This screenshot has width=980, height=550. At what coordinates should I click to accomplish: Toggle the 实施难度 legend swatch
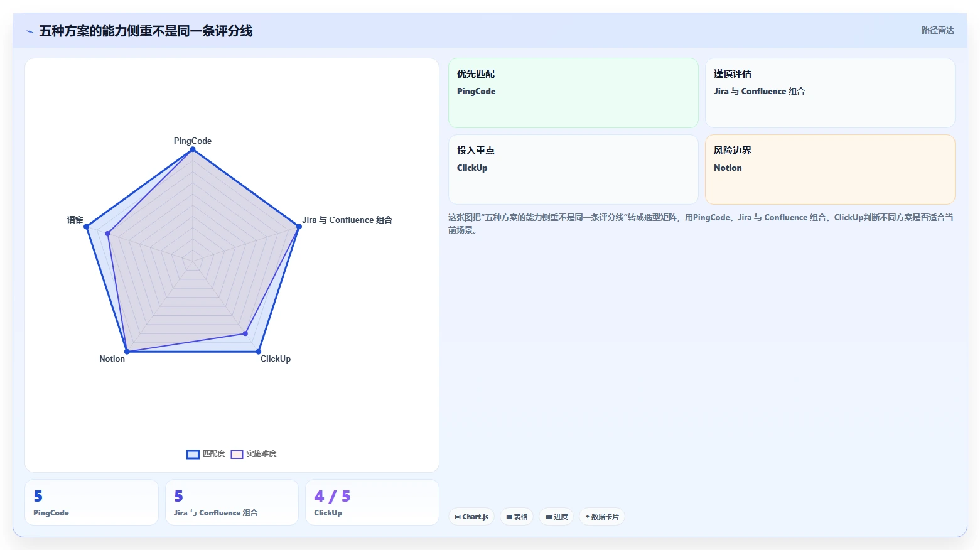click(x=237, y=455)
